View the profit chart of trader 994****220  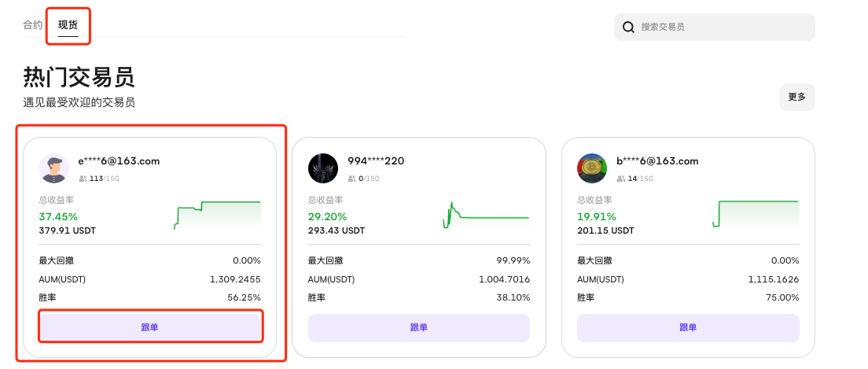(486, 216)
